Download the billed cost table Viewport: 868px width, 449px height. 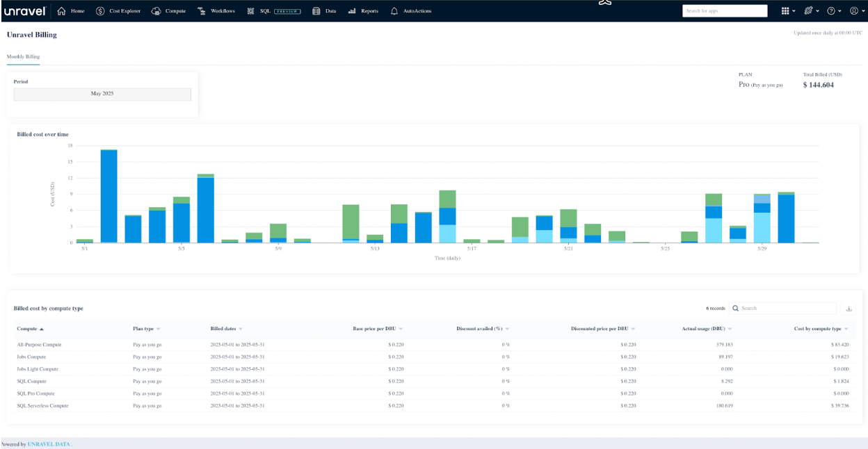[x=849, y=309]
